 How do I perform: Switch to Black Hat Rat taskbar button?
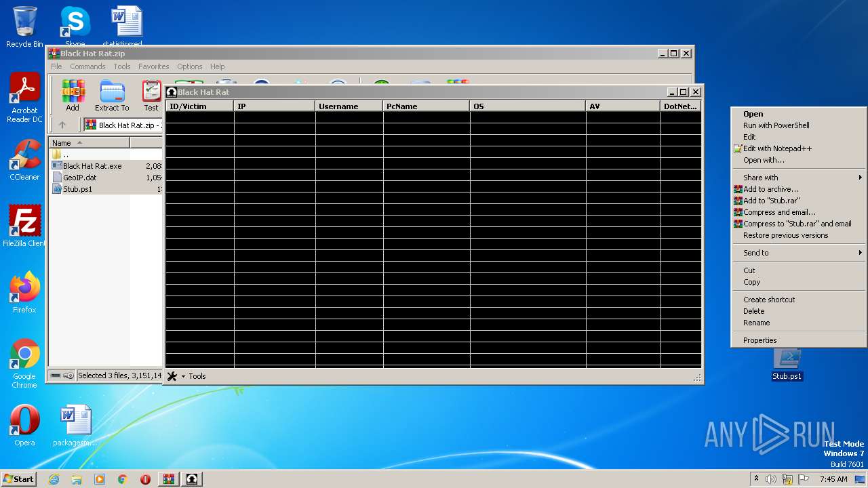click(x=192, y=479)
